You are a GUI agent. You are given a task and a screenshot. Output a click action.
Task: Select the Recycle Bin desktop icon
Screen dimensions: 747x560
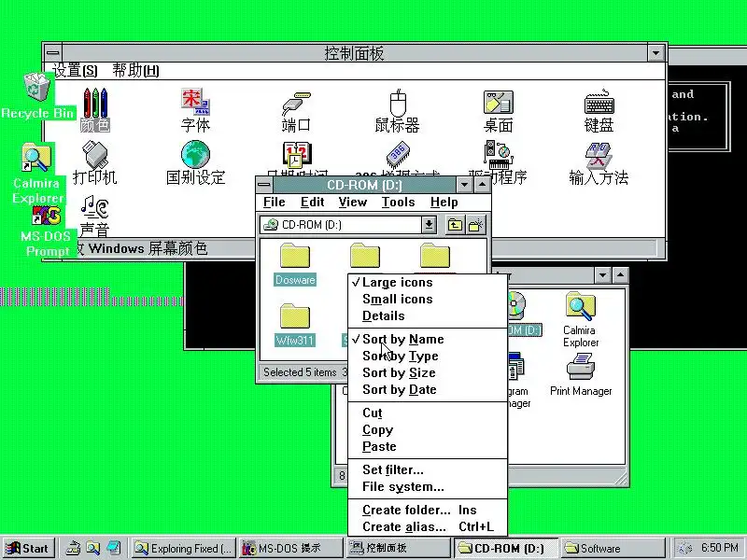click(37, 95)
